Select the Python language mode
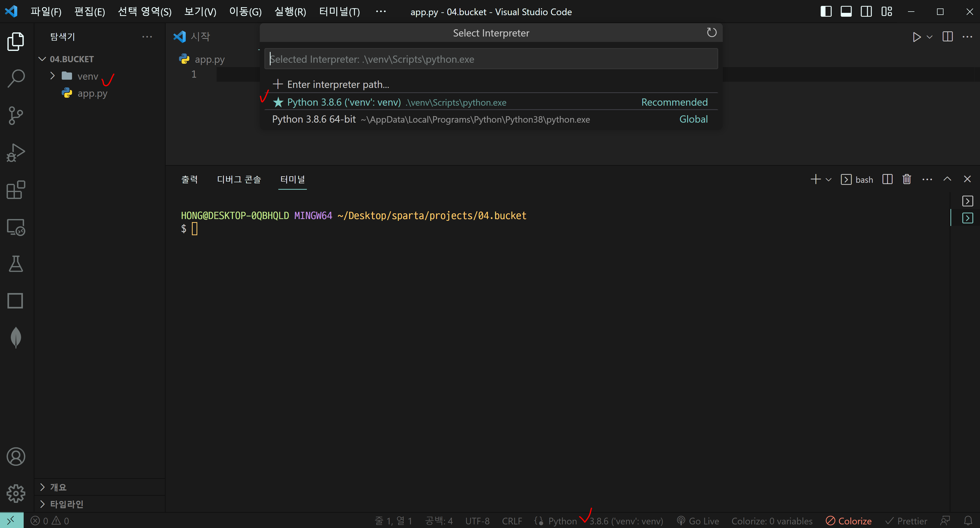 562,521
